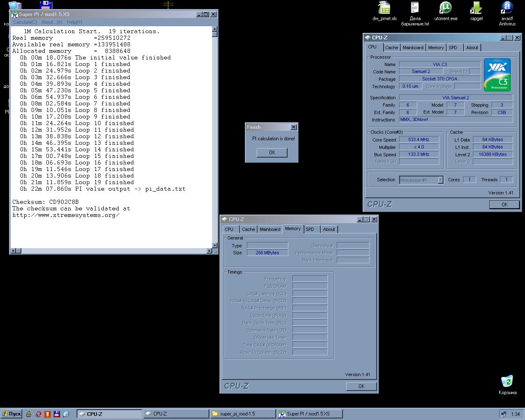525x420 pixels.
Task: Click the floppy disk desktop icon behind Super PI
Action: [46, 5]
